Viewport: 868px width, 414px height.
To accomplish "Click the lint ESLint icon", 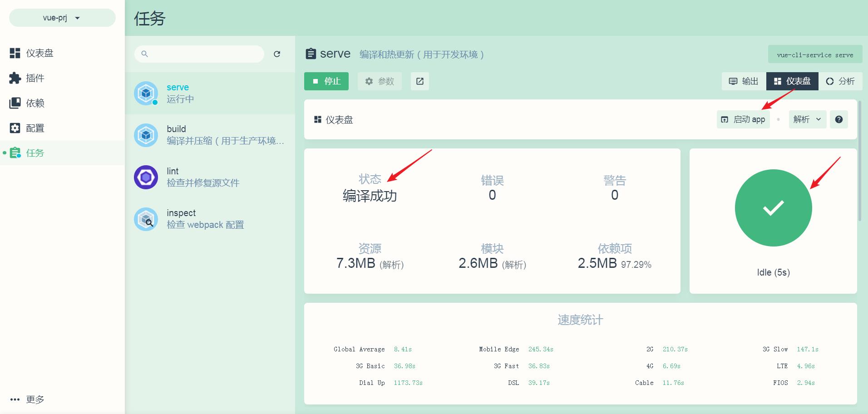I will pyautogui.click(x=146, y=177).
